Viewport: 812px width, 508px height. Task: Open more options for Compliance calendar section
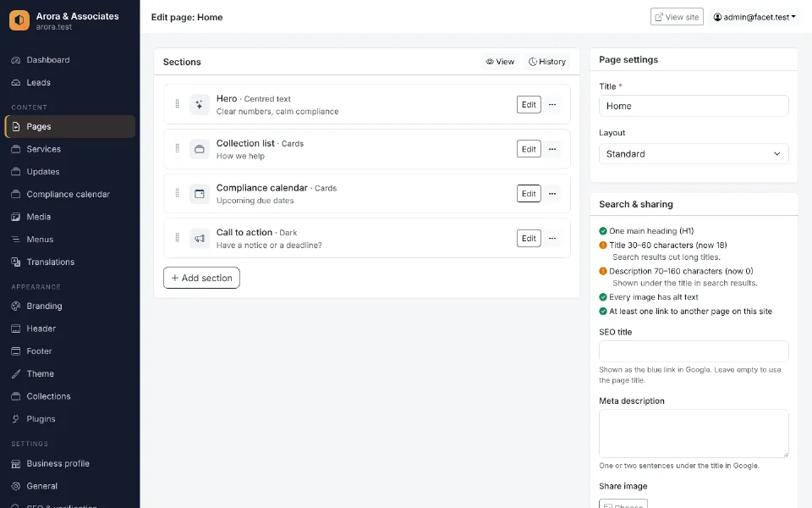(552, 193)
